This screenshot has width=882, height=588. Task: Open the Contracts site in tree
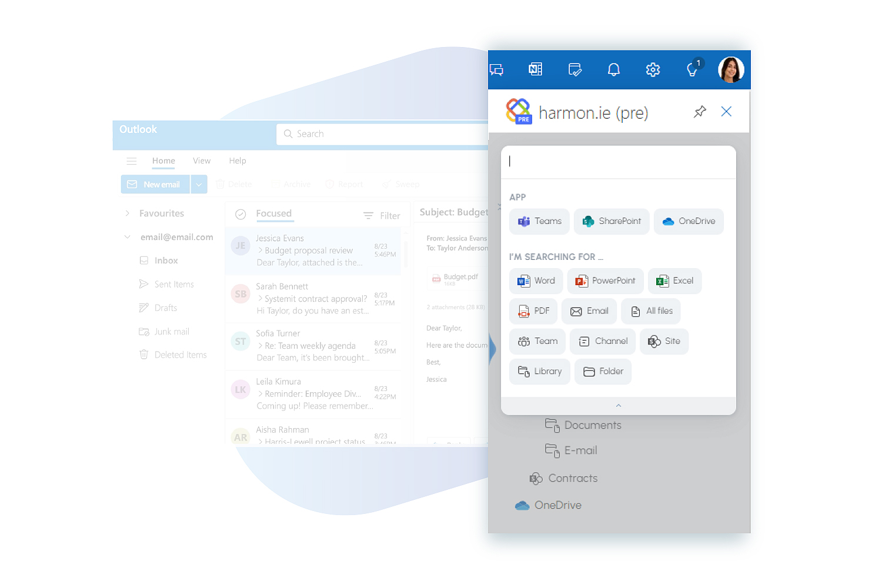(572, 479)
